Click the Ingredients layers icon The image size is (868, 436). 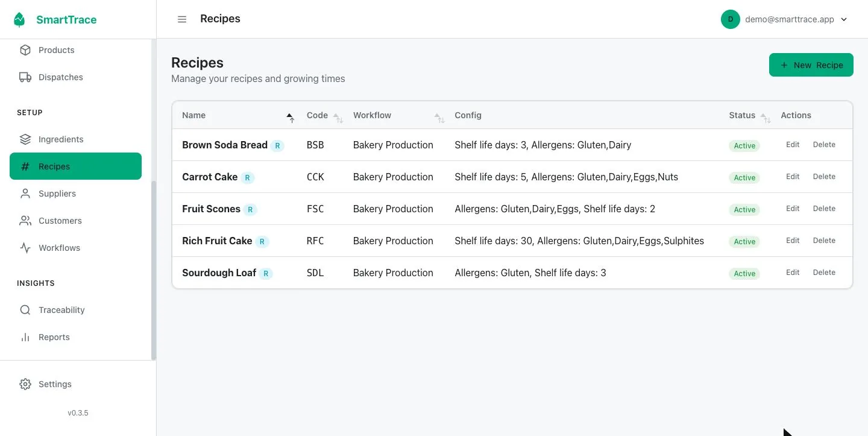[25, 139]
